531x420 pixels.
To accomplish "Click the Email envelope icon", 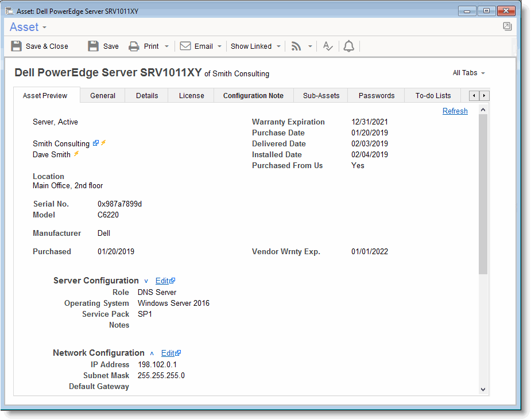I will click(185, 46).
